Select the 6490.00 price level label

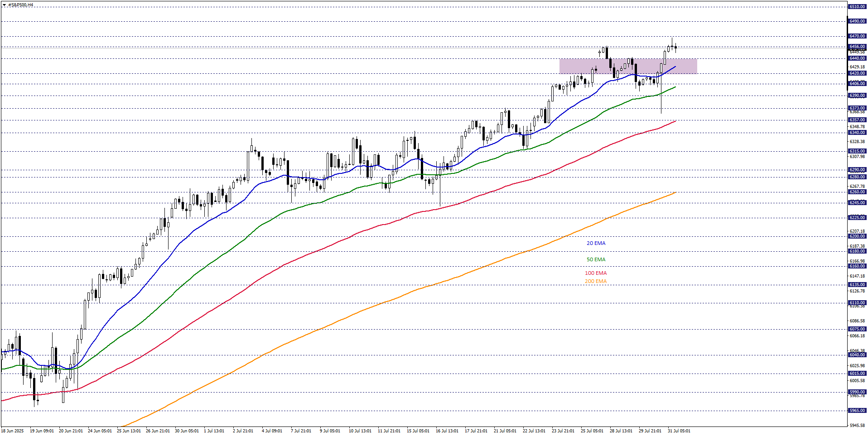coord(857,21)
